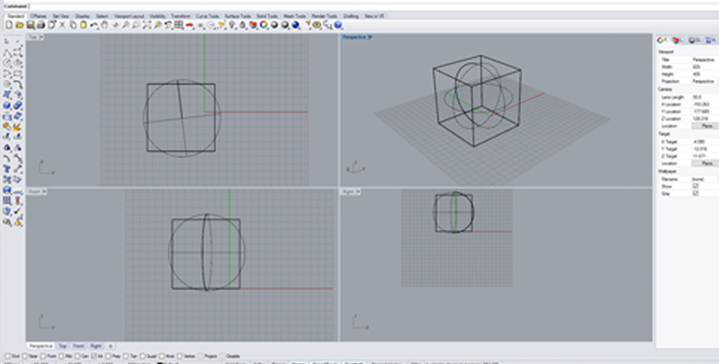Select the Pan view hand icon
The width and height of the screenshot is (719, 364).
click(105, 25)
